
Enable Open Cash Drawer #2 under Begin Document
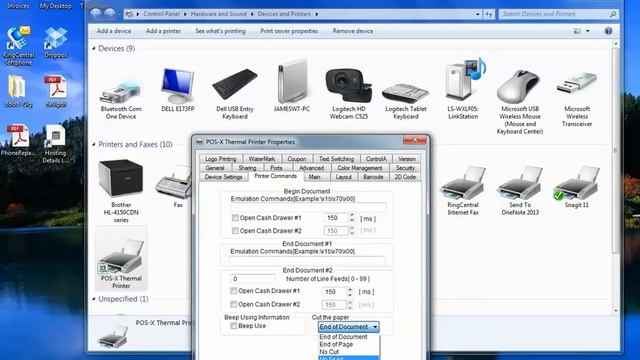pyautogui.click(x=235, y=231)
